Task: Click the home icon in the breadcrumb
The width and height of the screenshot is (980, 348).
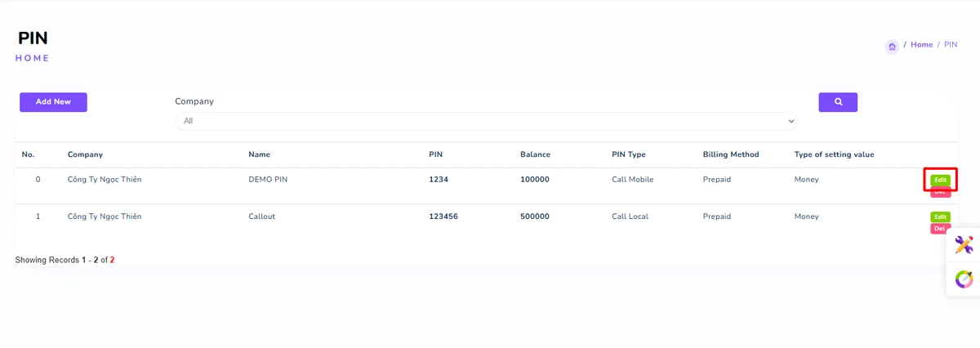Action: click(x=892, y=47)
